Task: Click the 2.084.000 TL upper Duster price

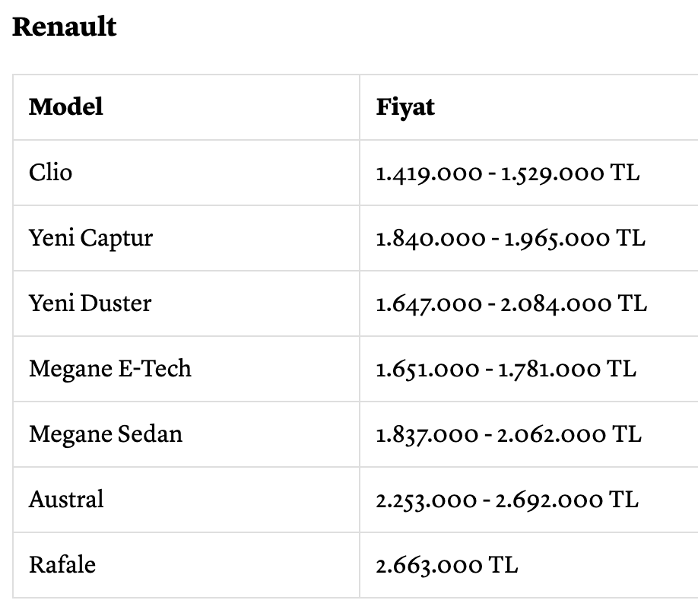Action: [574, 304]
